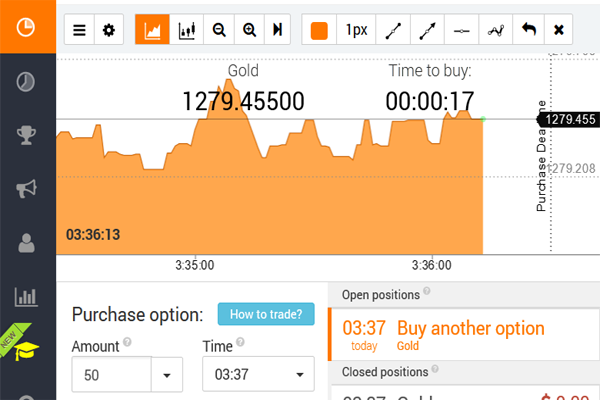Select the horizontal line tool
Viewport: 600px width, 400px height.
tap(461, 30)
